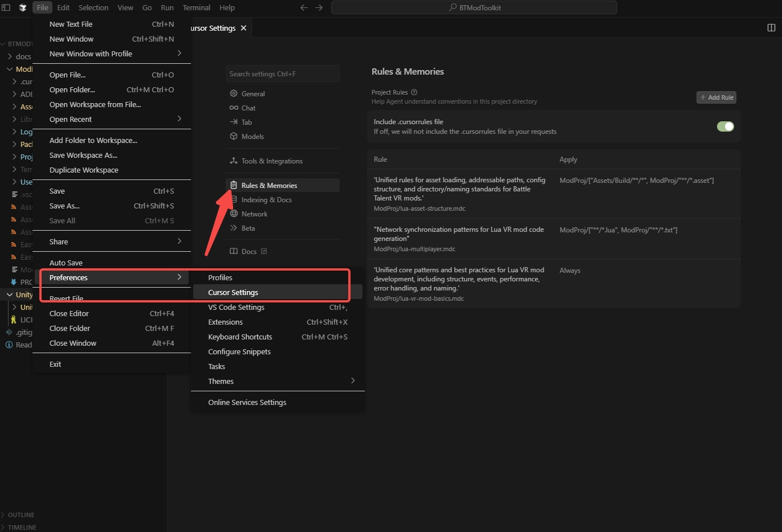Open the Edit menu

pyautogui.click(x=63, y=7)
